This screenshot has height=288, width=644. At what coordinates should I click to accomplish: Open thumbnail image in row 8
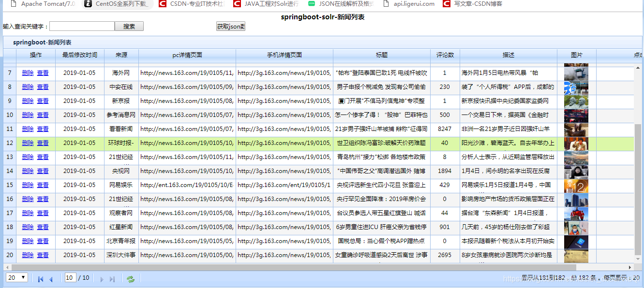576,87
